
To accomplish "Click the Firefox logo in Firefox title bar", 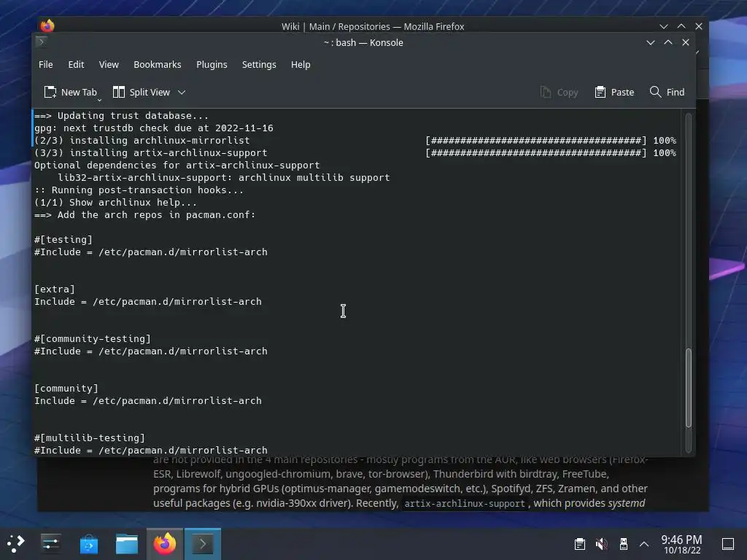I will pos(47,26).
